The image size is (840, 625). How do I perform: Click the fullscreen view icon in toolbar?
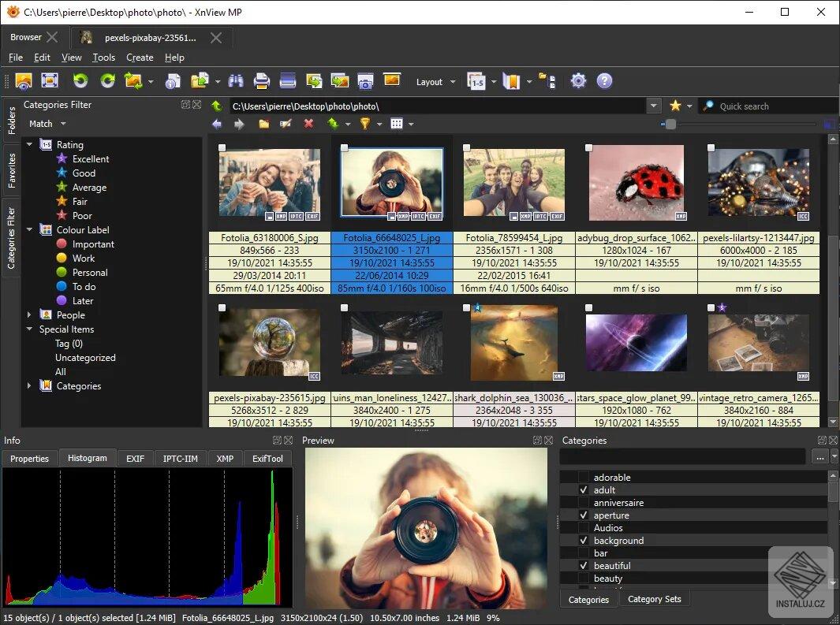click(50, 81)
